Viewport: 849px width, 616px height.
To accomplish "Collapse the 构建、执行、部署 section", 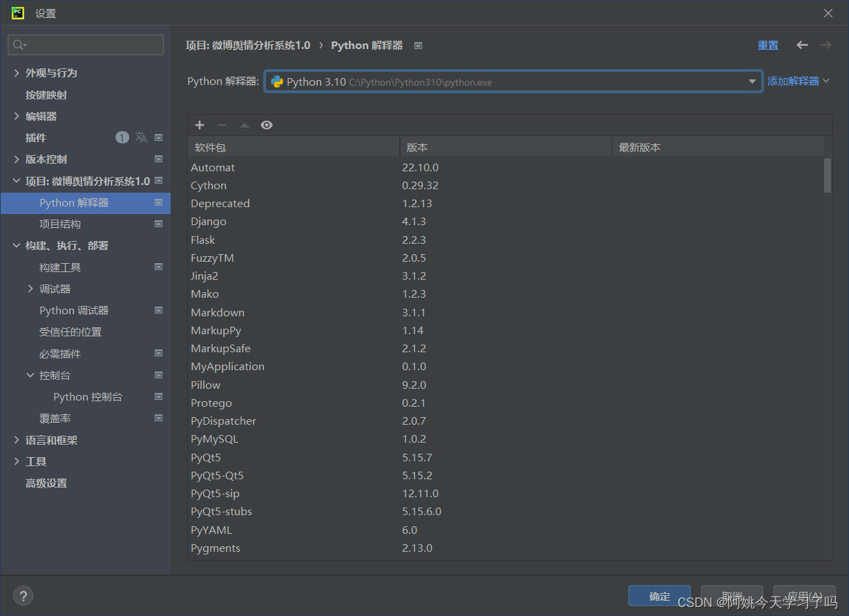I will click(x=17, y=245).
